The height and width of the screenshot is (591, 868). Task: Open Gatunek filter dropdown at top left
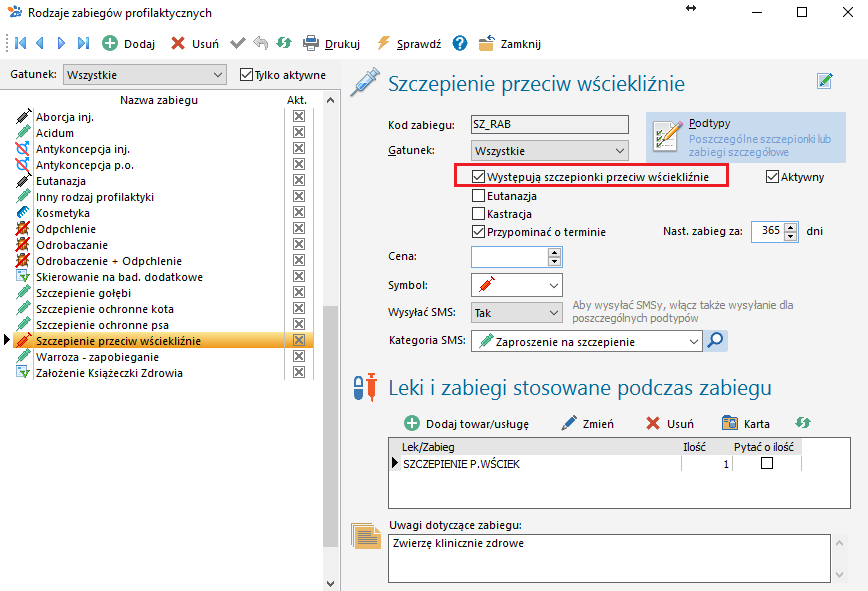coord(145,75)
